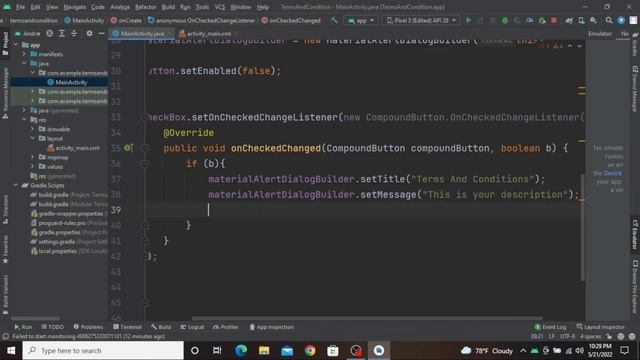Click the editor horizontal scrollbar
The image size is (640, 360).
tap(367, 318)
